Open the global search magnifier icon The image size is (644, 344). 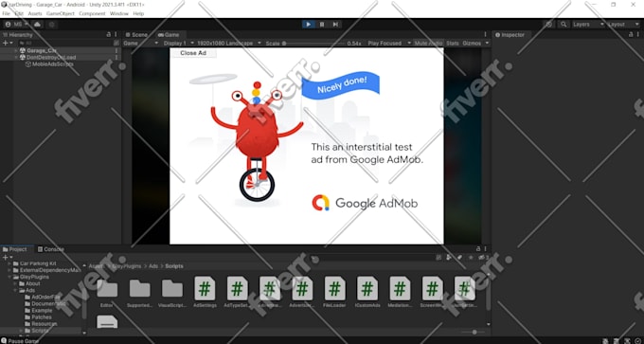[563, 25]
